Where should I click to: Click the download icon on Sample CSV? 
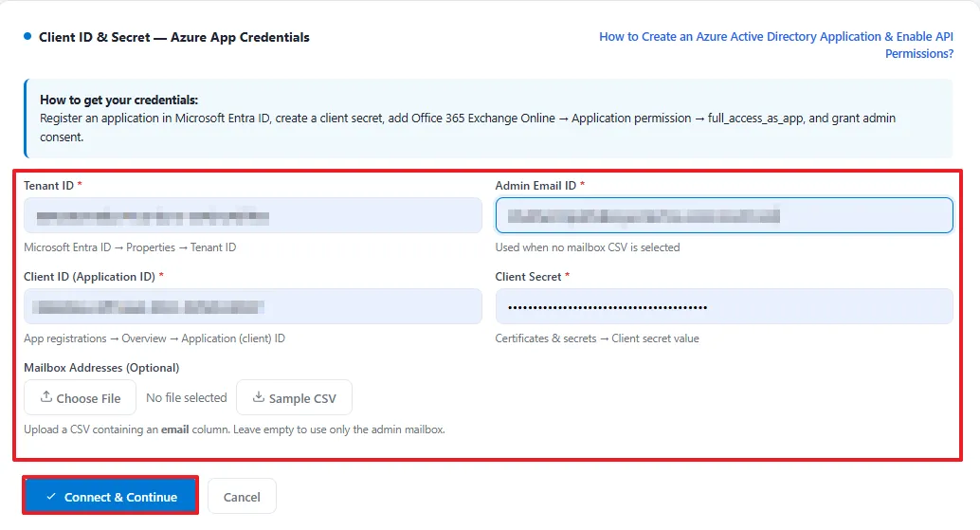click(x=258, y=397)
